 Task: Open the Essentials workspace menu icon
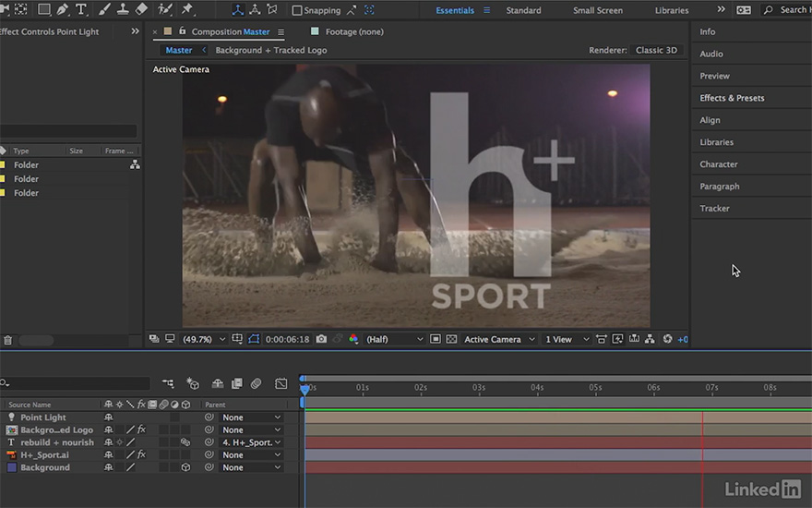487,10
